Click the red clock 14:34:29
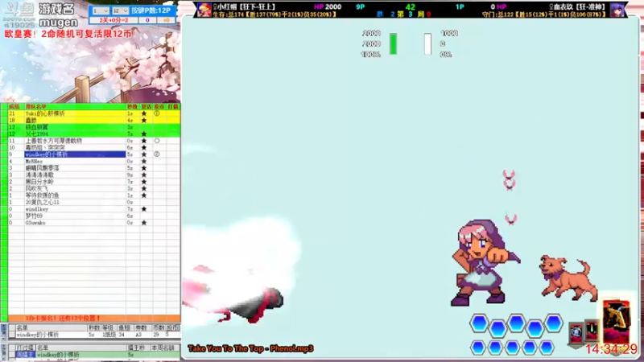644x362 pixels. coord(611,349)
